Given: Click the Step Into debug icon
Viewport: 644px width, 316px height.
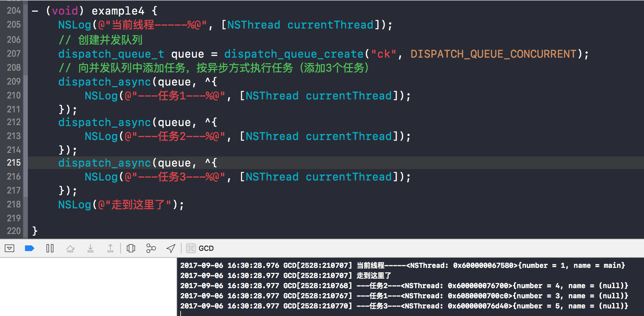Looking at the screenshot, I should coord(90,248).
